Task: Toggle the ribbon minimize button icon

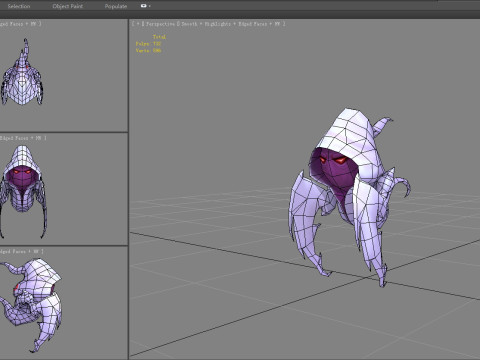Action: (144, 6)
